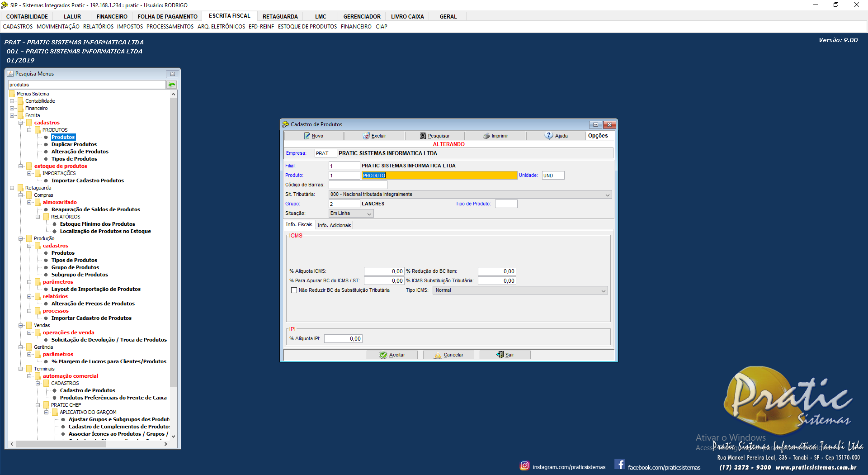Click the Excluir delete icon

tap(366, 136)
